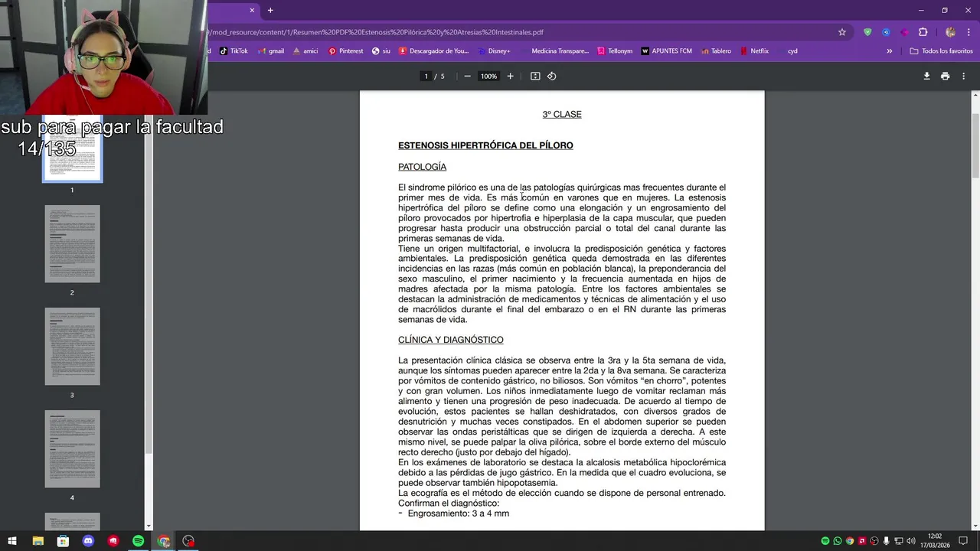This screenshot has height=551, width=980.
Task: Click the fit to page icon
Action: pyautogui.click(x=535, y=76)
